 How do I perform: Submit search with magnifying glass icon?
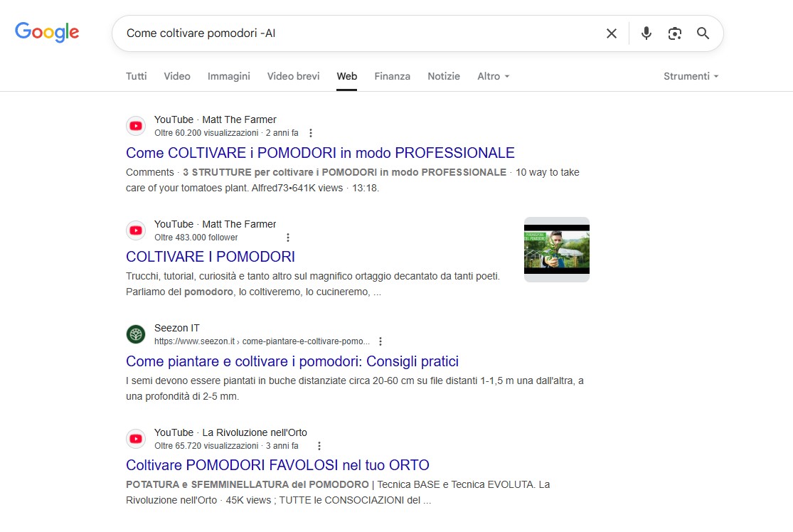tap(703, 33)
